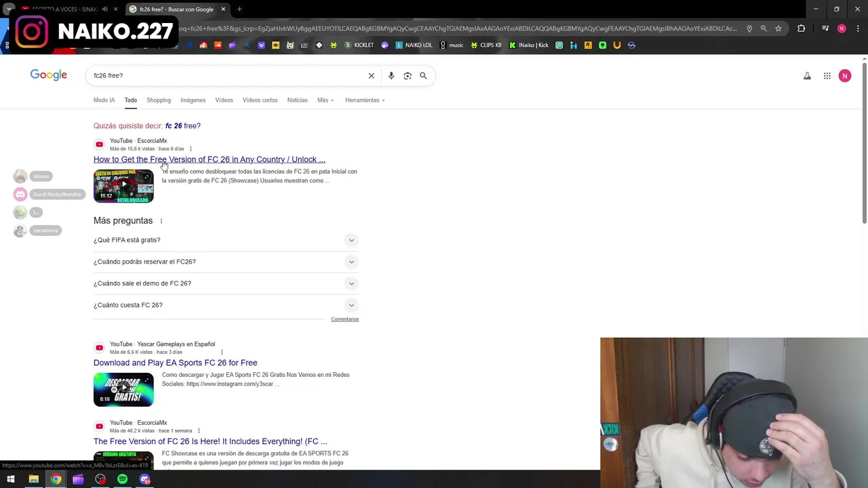
Task: Open the KICKLET bookmark
Action: tap(359, 45)
